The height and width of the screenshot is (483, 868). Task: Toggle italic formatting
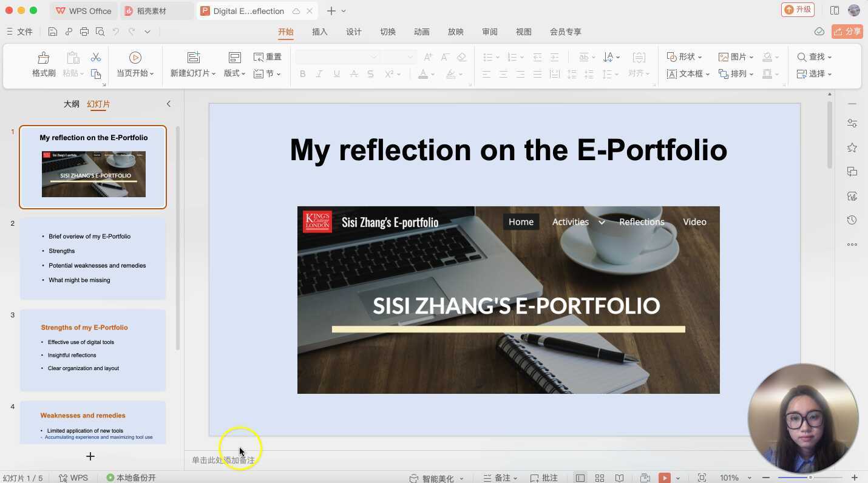[x=319, y=73]
